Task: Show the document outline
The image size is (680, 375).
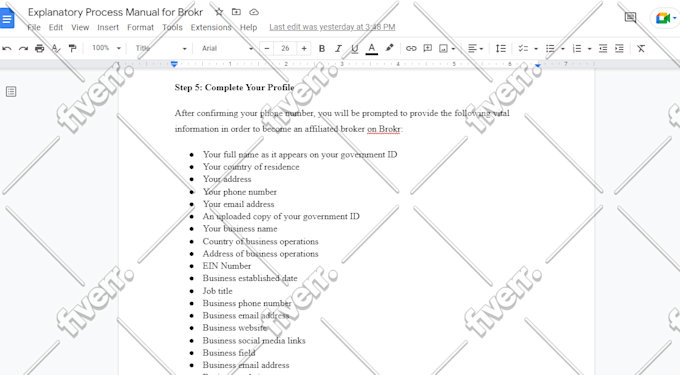Action: [x=11, y=91]
